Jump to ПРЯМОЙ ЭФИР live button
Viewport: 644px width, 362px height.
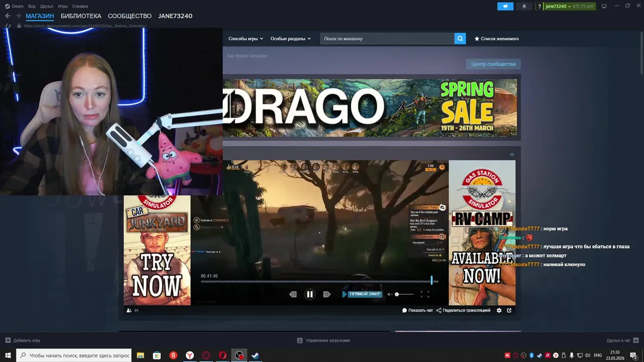pyautogui.click(x=362, y=294)
